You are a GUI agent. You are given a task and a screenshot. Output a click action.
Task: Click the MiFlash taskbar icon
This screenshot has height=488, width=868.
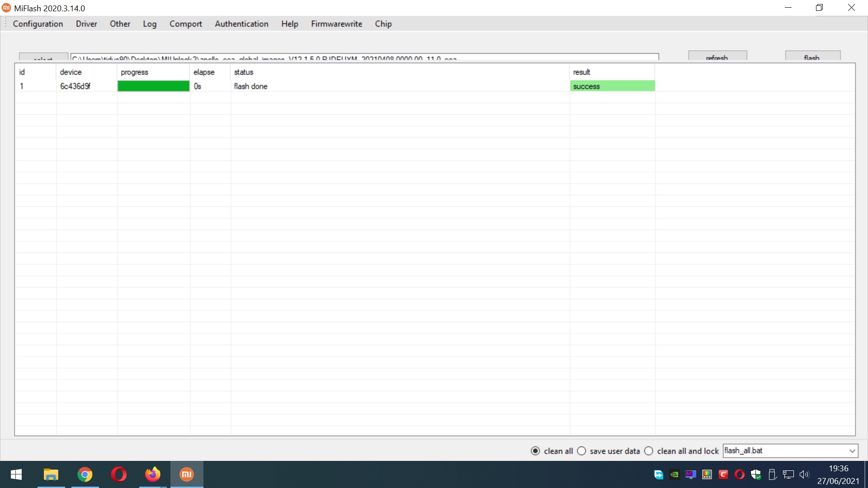(x=187, y=474)
